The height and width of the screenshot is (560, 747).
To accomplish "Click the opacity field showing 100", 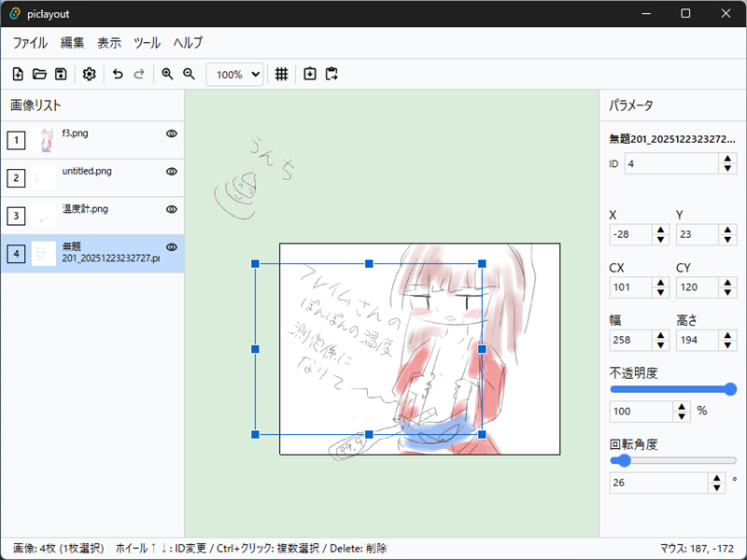I will pos(641,412).
